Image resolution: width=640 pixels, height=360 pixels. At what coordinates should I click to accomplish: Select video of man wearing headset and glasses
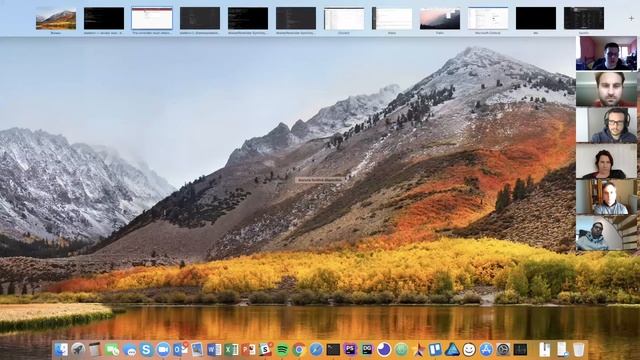[606, 125]
